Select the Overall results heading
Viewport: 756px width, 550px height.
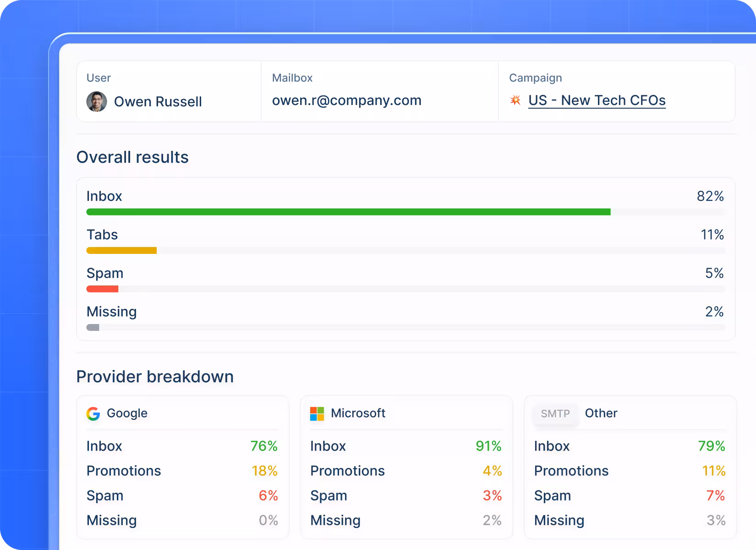click(132, 157)
